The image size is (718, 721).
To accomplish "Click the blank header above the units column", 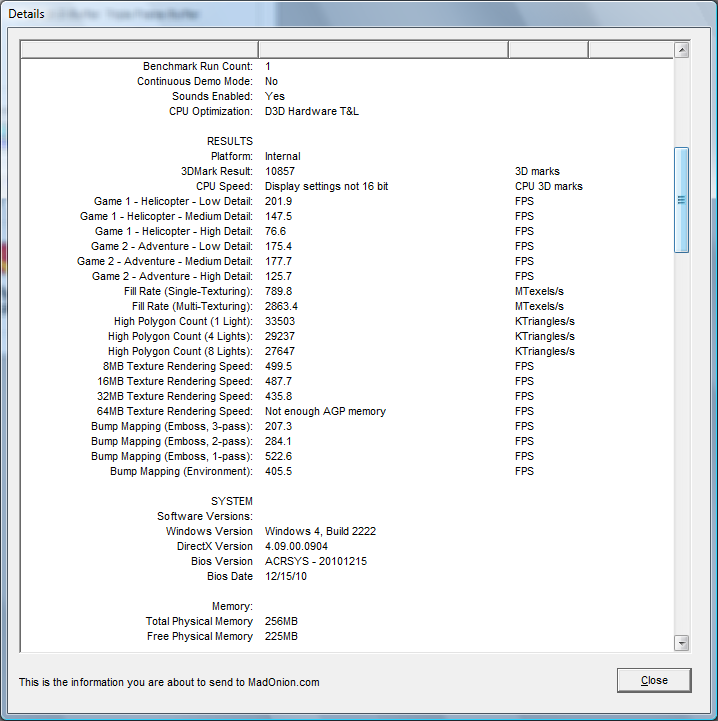I will 548,50.
